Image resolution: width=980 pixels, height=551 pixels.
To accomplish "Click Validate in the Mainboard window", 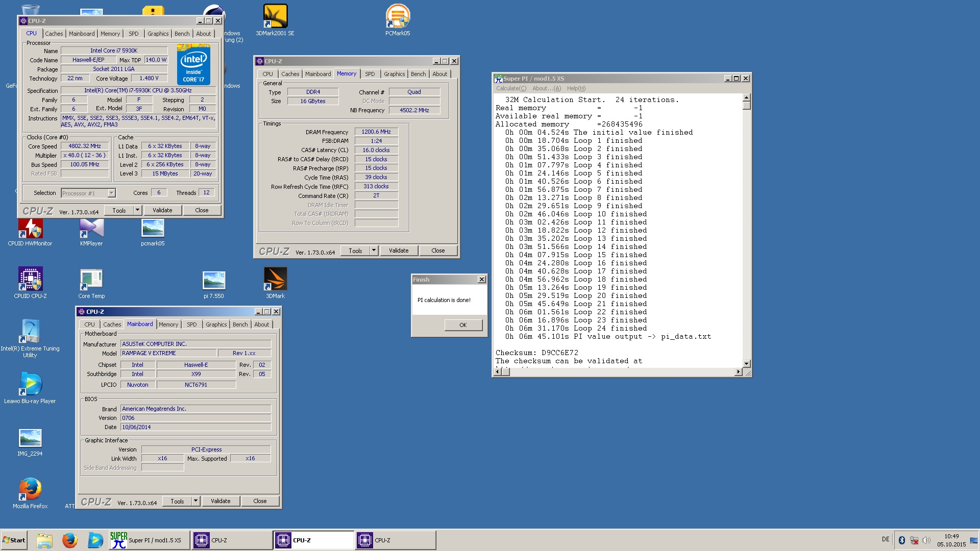I will click(220, 501).
